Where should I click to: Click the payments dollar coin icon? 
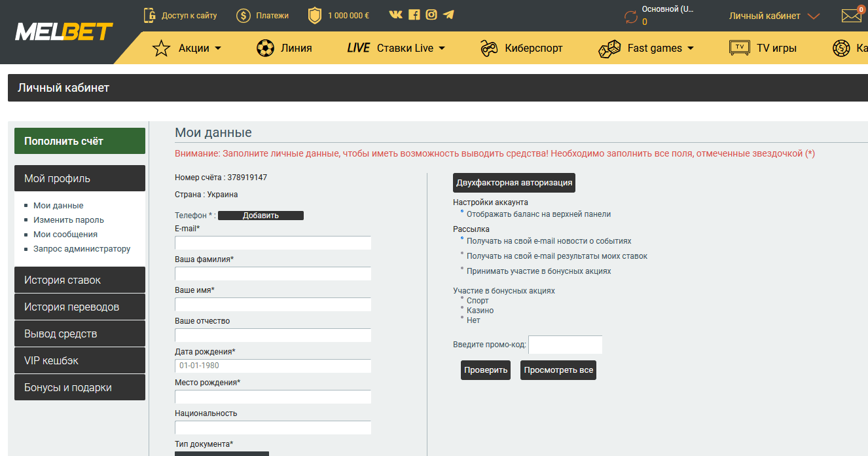(x=244, y=15)
